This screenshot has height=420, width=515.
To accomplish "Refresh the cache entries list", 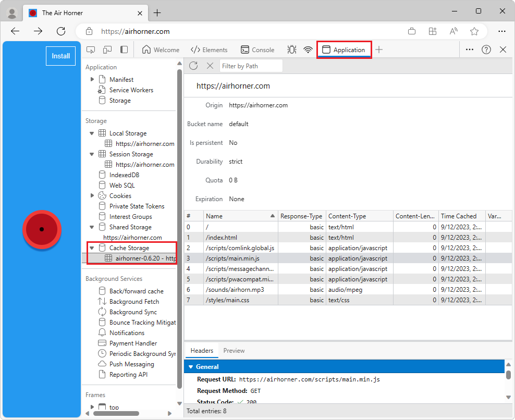I will [193, 66].
